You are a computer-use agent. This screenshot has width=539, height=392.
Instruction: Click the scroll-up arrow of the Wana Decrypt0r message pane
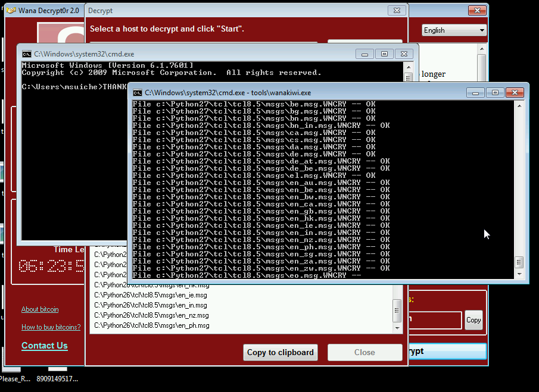(x=482, y=49)
